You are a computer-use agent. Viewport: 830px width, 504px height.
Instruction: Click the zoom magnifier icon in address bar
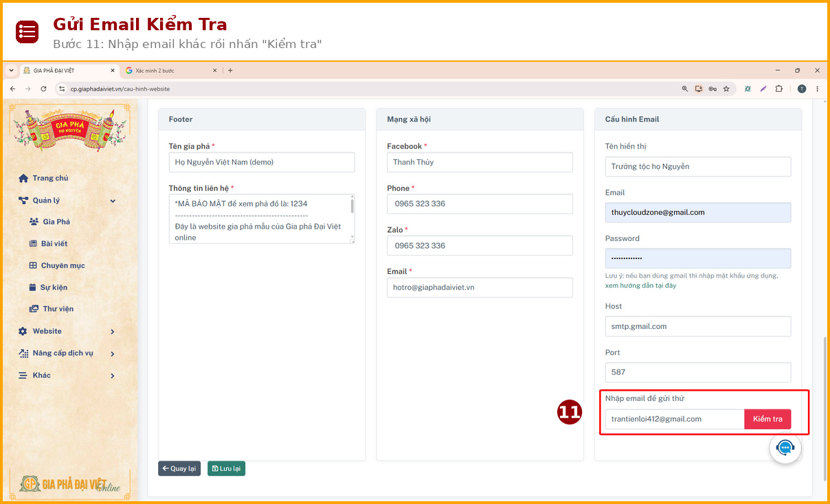pyautogui.click(x=684, y=89)
